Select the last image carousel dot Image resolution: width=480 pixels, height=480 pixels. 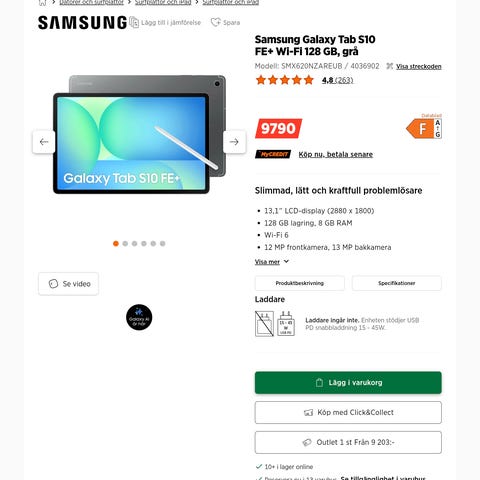tap(162, 244)
